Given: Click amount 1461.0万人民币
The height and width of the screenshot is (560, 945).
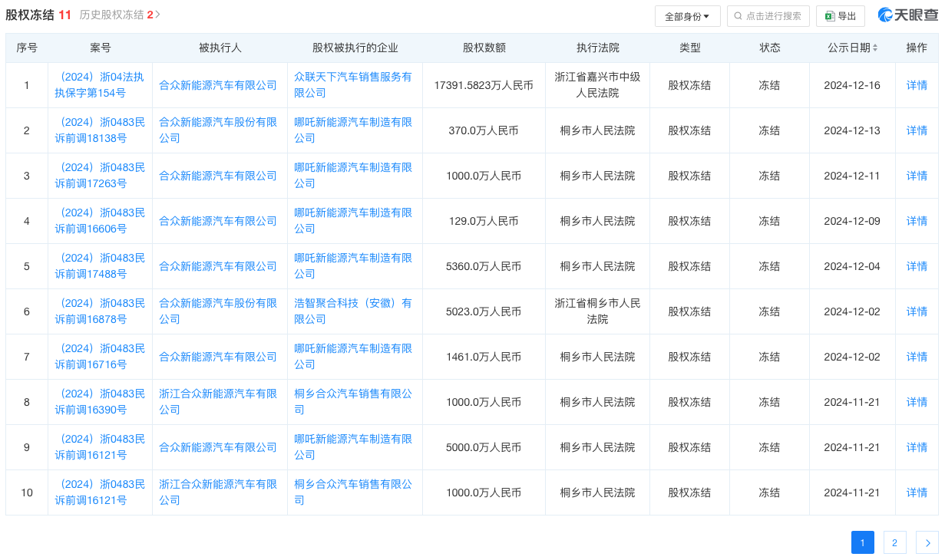Looking at the screenshot, I should (x=484, y=357).
